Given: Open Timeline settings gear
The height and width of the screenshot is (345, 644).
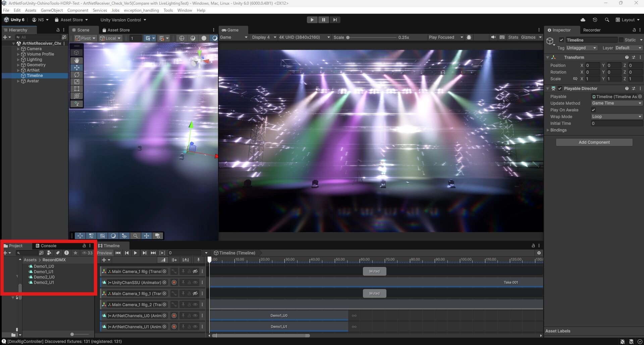Looking at the screenshot, I should pos(539,253).
